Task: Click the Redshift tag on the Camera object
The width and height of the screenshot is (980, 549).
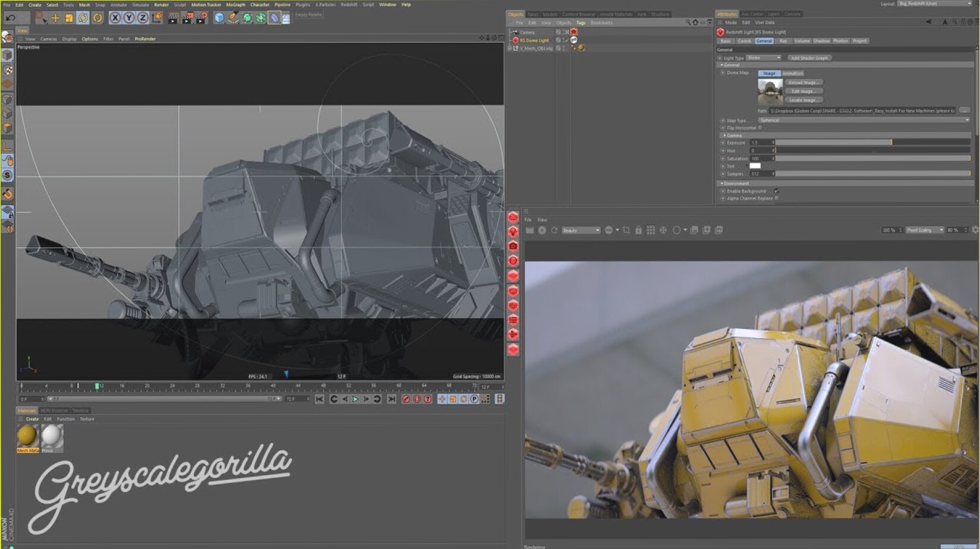Action: click(573, 32)
